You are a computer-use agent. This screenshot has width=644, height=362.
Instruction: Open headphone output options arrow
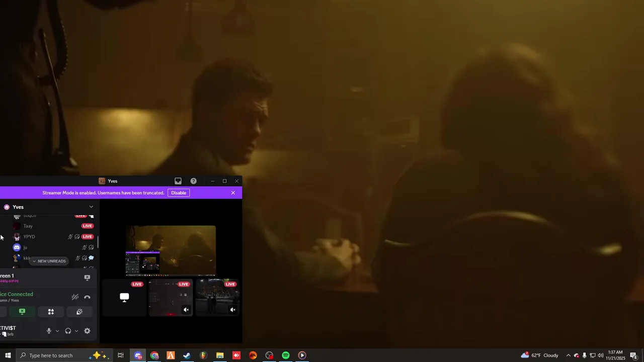pyautogui.click(x=76, y=331)
